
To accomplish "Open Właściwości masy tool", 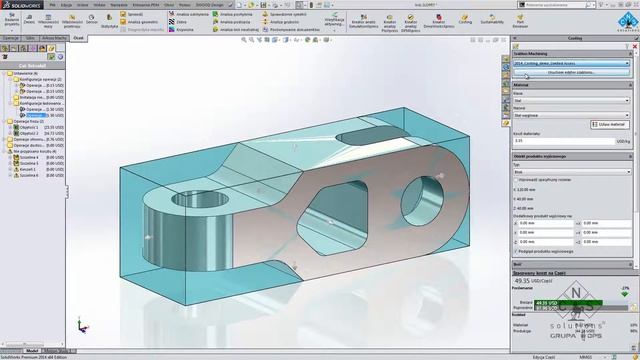I will click(48, 21).
